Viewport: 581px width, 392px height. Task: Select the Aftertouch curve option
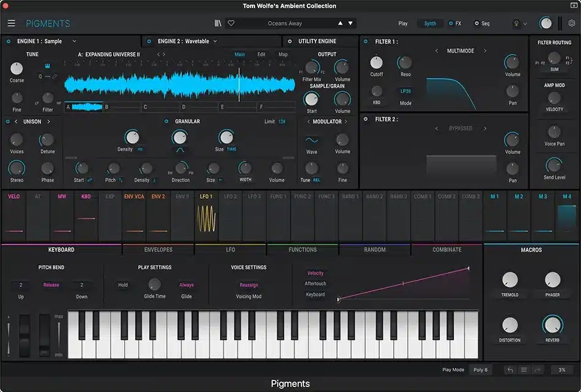316,283
